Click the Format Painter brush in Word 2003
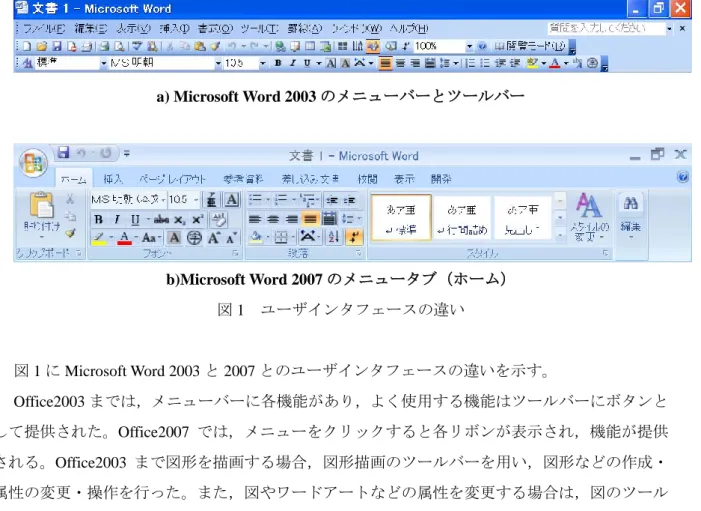Viewport: 701px width, 511px height. (215, 46)
